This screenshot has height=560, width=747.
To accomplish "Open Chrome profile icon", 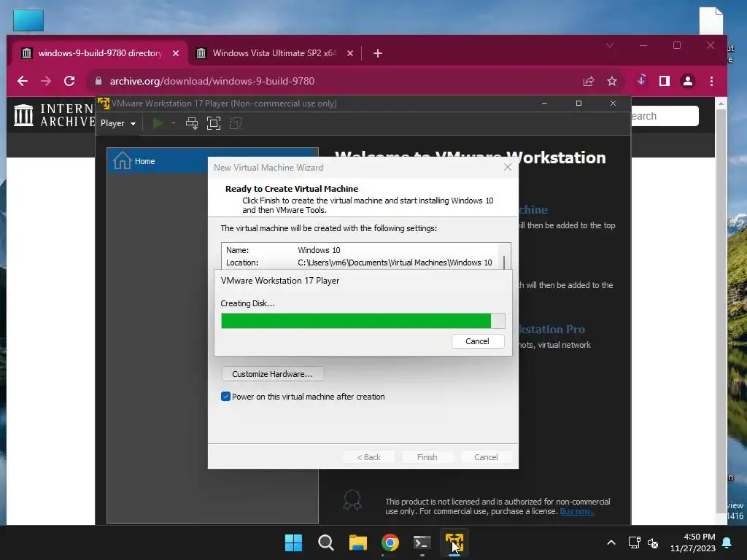I will click(x=688, y=81).
